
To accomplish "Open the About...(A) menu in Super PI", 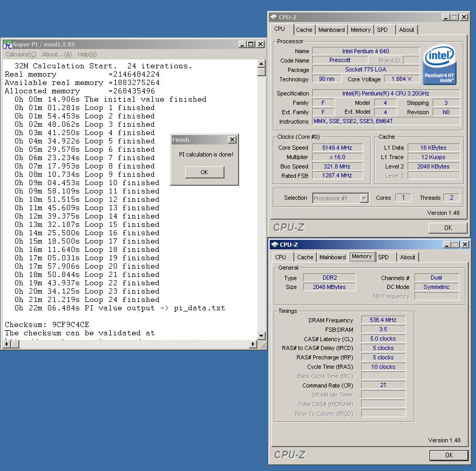I will coord(57,54).
